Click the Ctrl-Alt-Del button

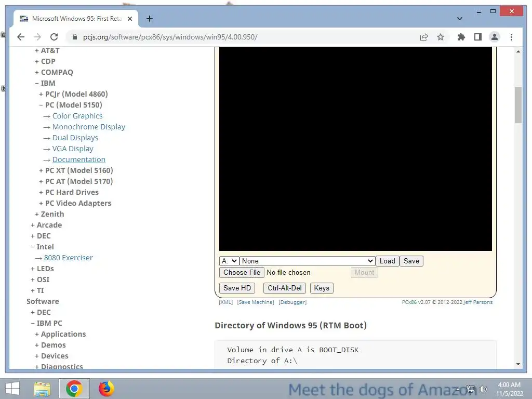285,288
